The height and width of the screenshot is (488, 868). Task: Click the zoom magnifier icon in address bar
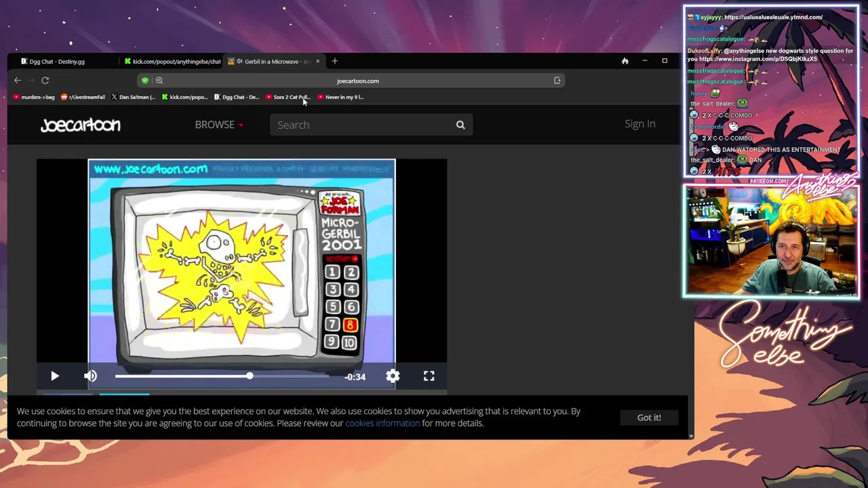(x=159, y=81)
